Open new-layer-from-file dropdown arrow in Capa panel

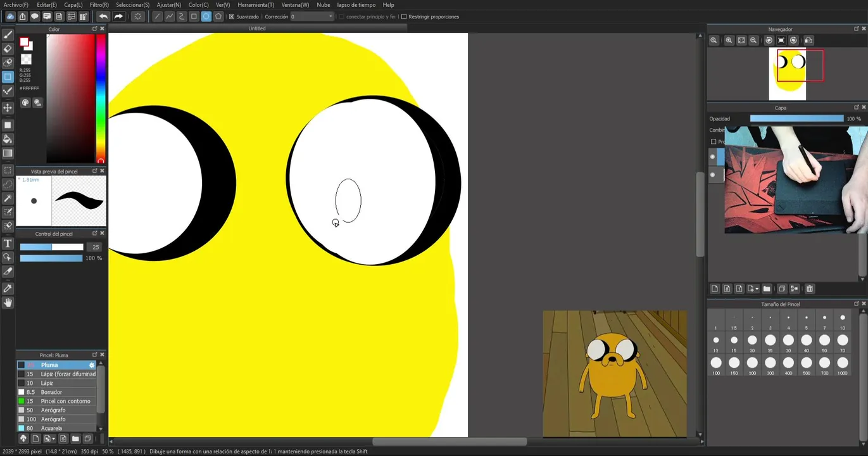coord(757,289)
